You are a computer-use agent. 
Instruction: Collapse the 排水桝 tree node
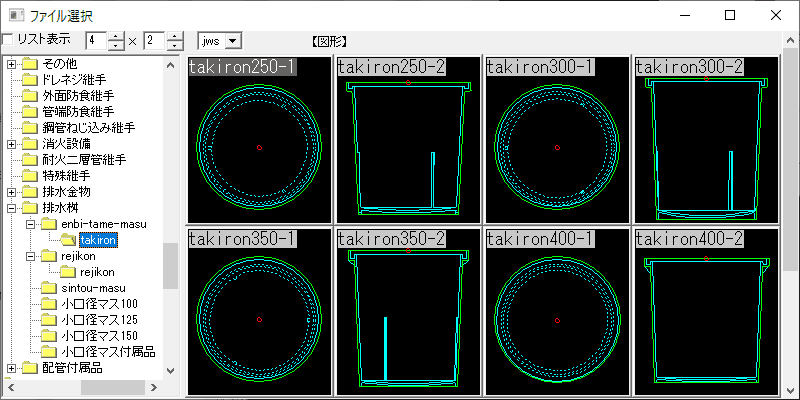point(12,208)
